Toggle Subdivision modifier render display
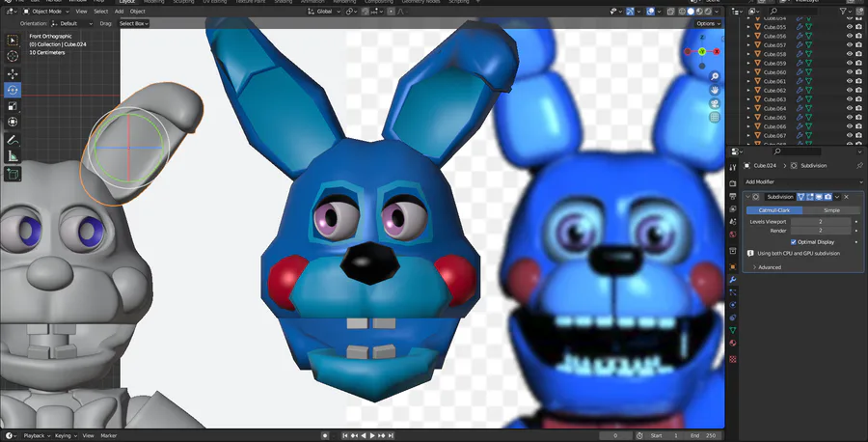 pos(828,197)
